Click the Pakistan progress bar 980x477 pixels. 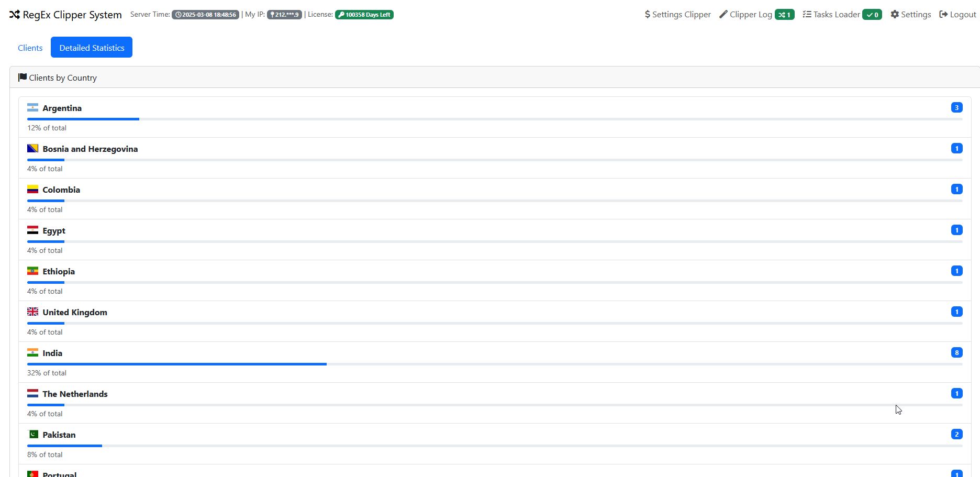click(x=495, y=446)
